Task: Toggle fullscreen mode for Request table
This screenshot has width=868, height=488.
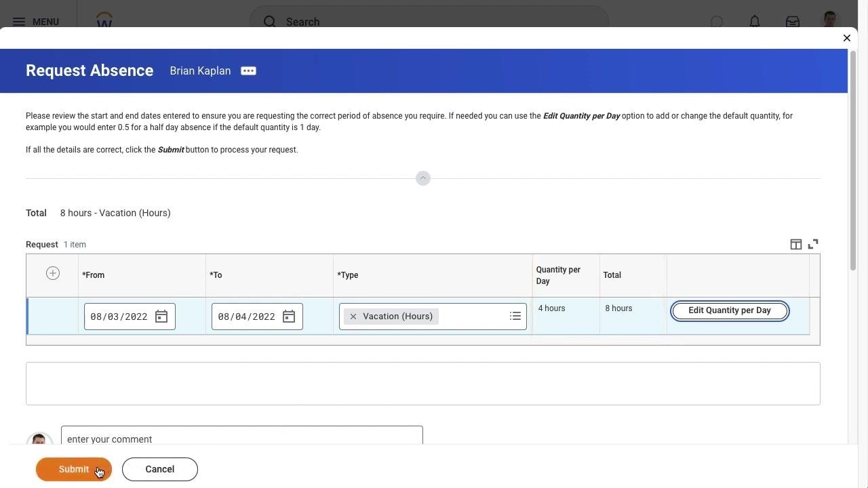Action: (813, 244)
